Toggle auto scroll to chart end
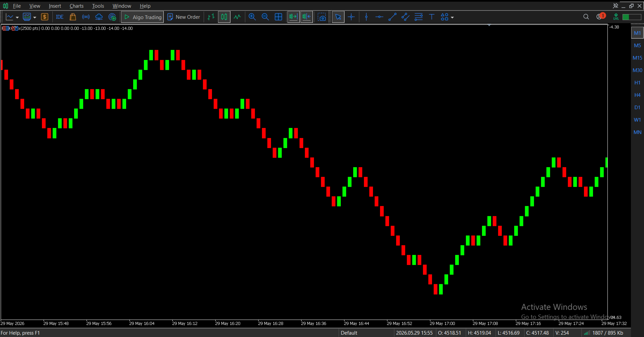644x337 pixels. tap(293, 17)
